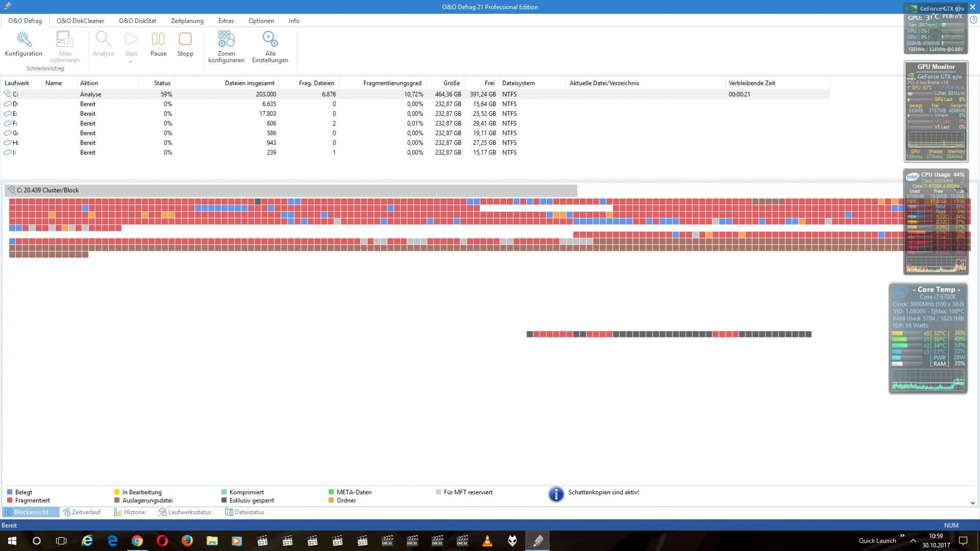Switch to Laufwerksstatus view tab

(185, 512)
